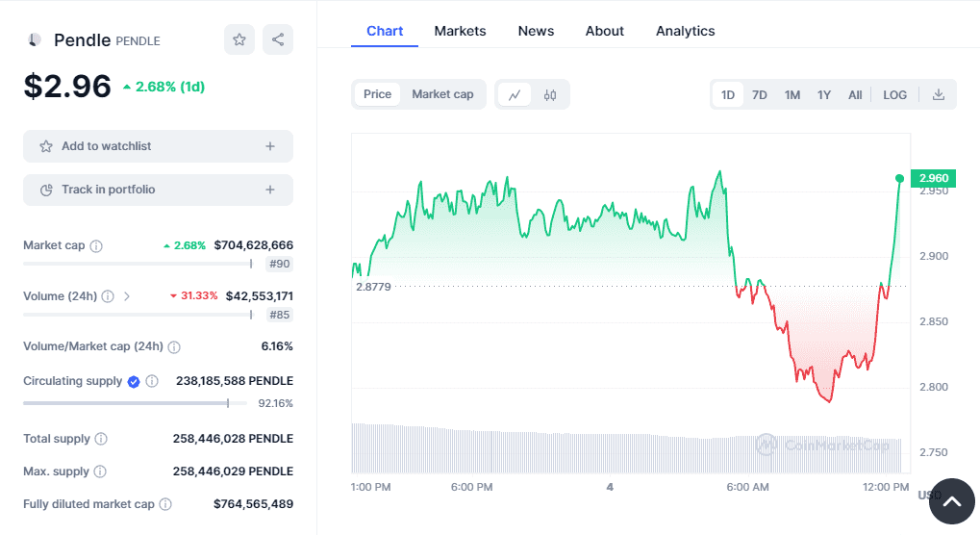Click the Pendle coin logo icon
This screenshot has height=535, width=980.
35,40
